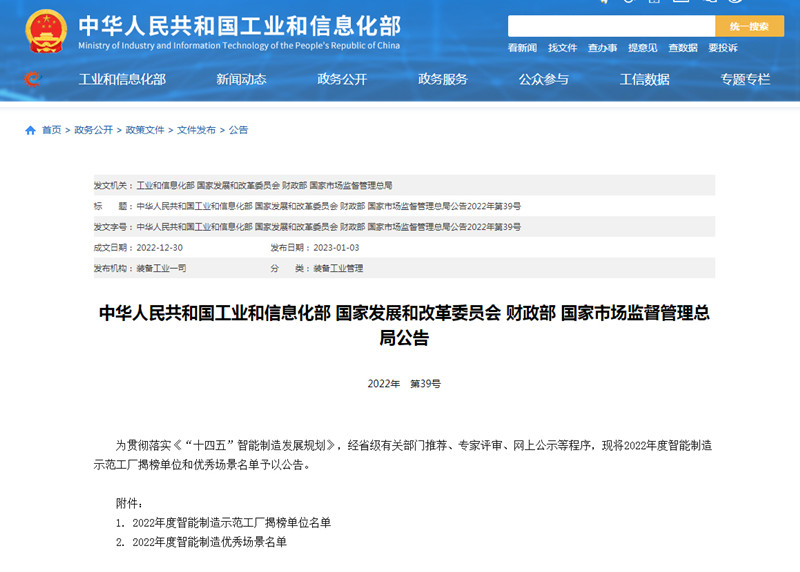Open the 政务服务 navigation menu
Image resolution: width=800 pixels, height=572 pixels.
(443, 80)
